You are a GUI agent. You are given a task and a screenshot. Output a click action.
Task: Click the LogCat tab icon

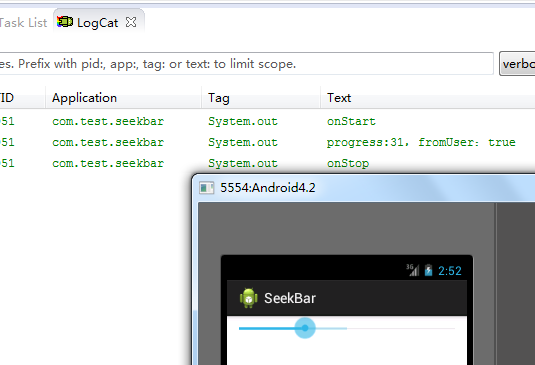(x=65, y=22)
